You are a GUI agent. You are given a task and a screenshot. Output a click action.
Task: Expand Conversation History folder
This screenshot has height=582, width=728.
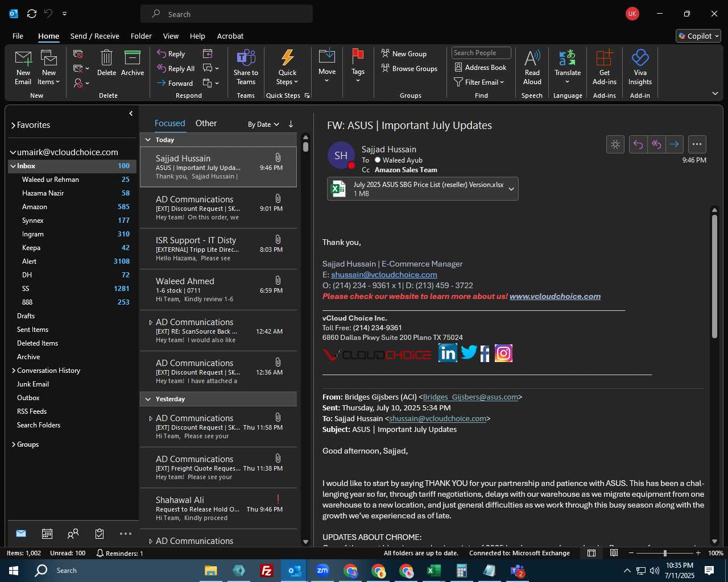pos(13,371)
